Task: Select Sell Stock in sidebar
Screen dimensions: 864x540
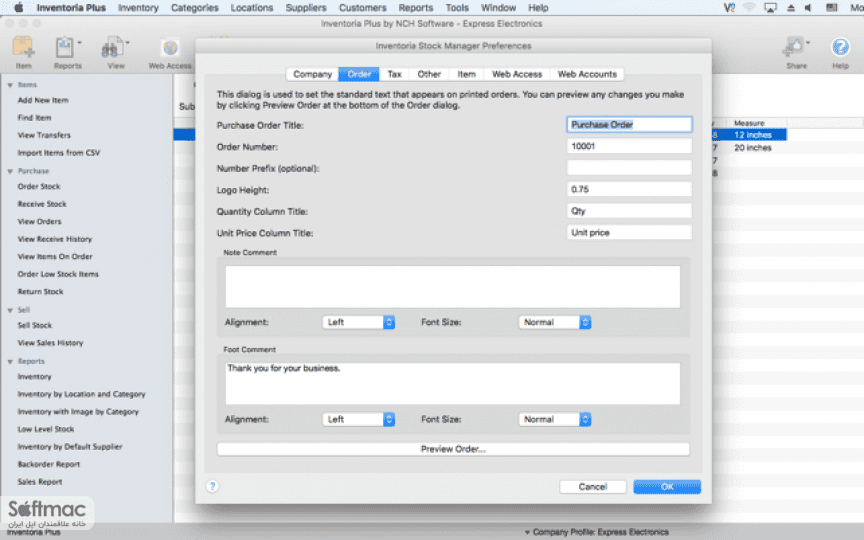Action: click(x=35, y=326)
